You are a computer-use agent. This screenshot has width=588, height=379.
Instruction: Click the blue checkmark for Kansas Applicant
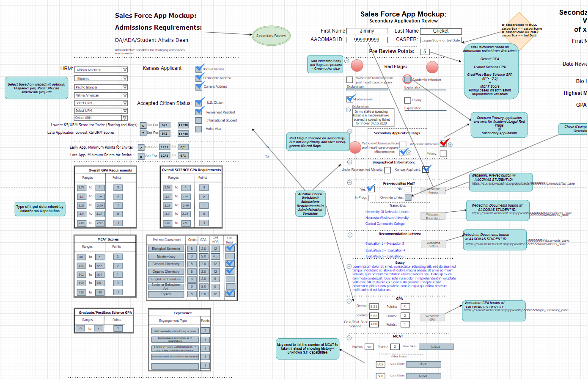426,169
